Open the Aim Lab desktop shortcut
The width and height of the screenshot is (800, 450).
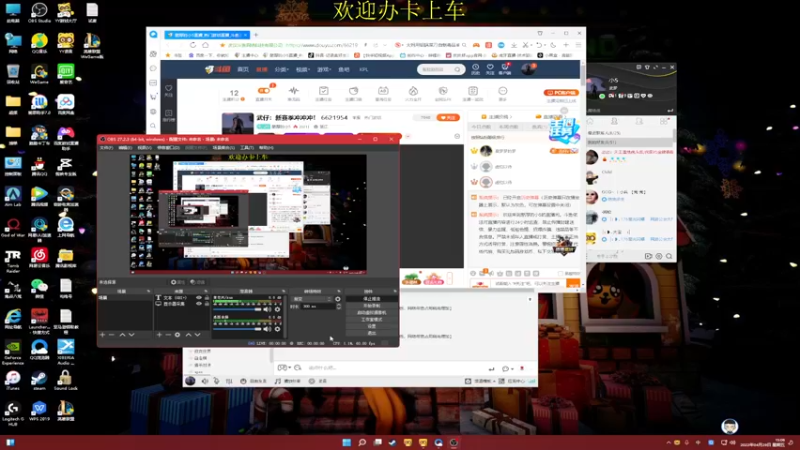[13, 196]
